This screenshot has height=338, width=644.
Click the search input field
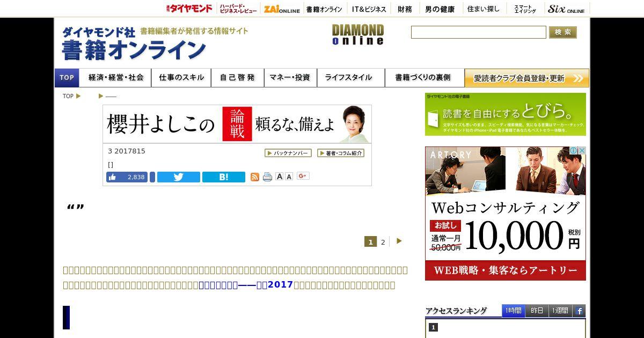click(478, 32)
